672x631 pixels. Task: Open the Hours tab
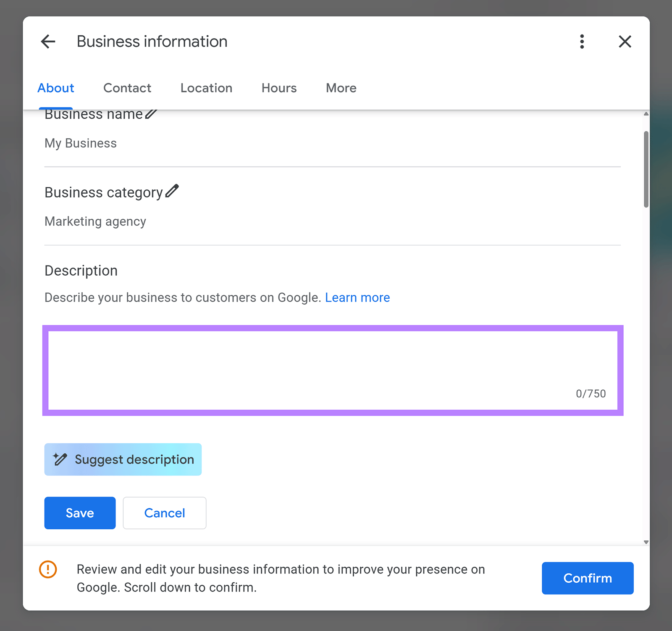pyautogui.click(x=278, y=88)
